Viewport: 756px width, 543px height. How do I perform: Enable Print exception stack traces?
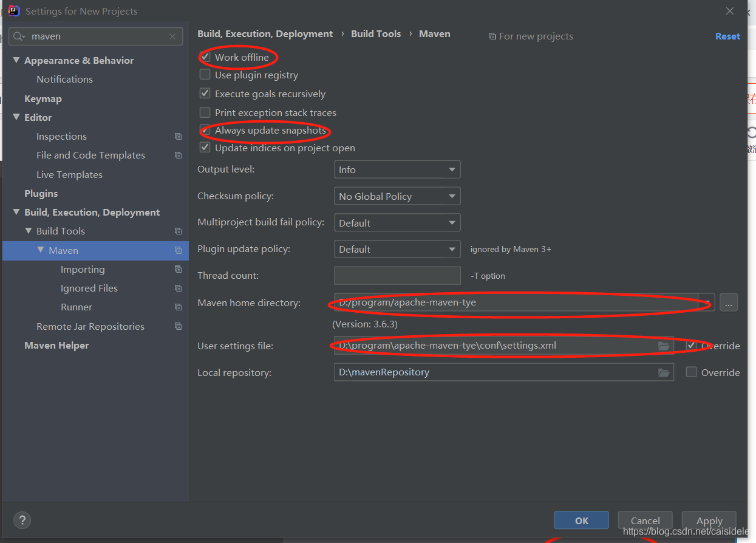point(205,113)
